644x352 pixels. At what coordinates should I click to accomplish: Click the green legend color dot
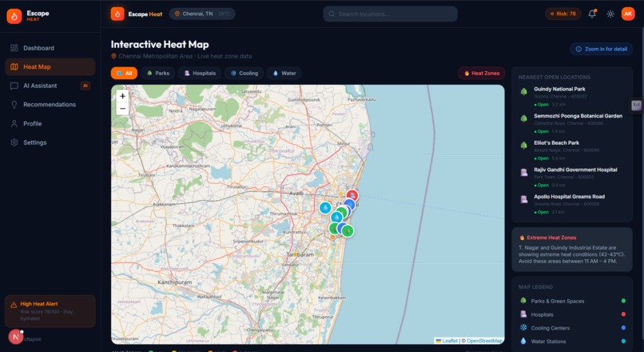(623, 301)
